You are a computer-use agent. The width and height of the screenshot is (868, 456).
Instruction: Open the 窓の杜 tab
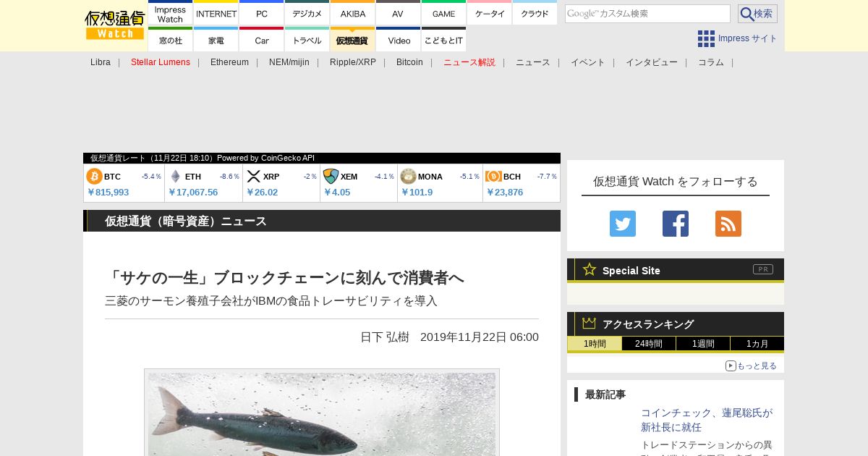(170, 40)
